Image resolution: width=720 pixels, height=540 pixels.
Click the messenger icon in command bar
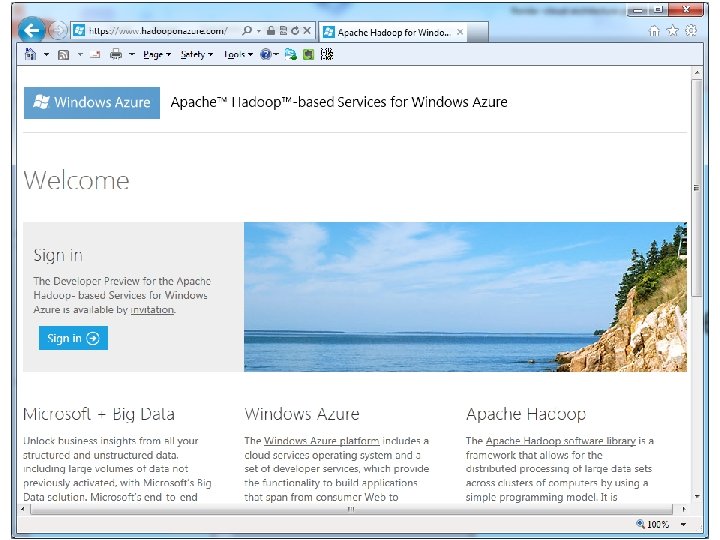(290, 55)
